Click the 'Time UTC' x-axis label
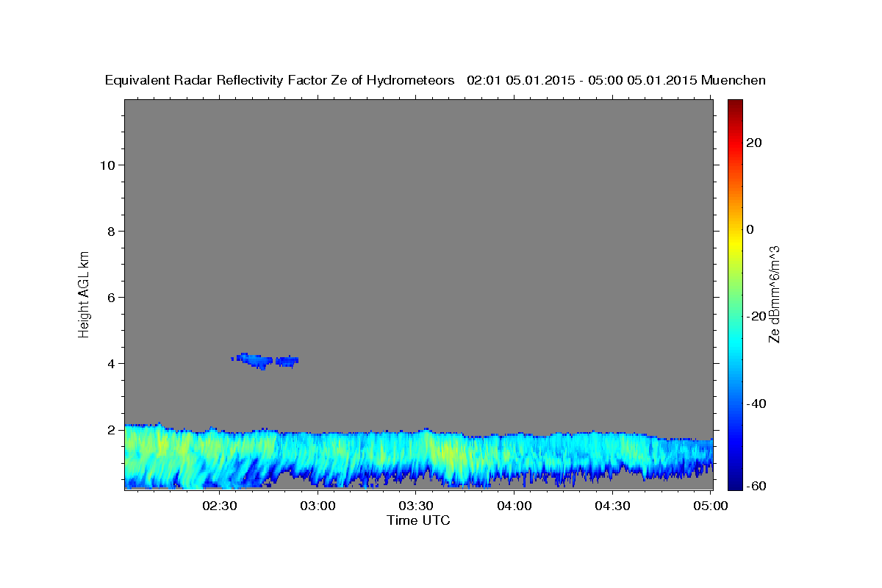 pos(418,520)
